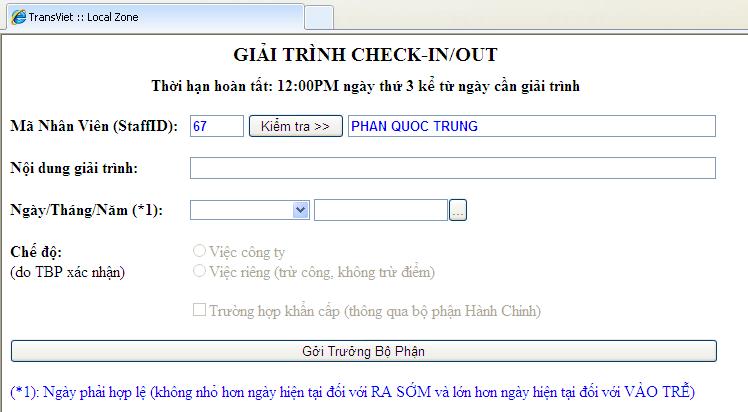Click the PHAN QUOC TRUNG name field
The width and height of the screenshot is (748, 412).
(x=532, y=126)
